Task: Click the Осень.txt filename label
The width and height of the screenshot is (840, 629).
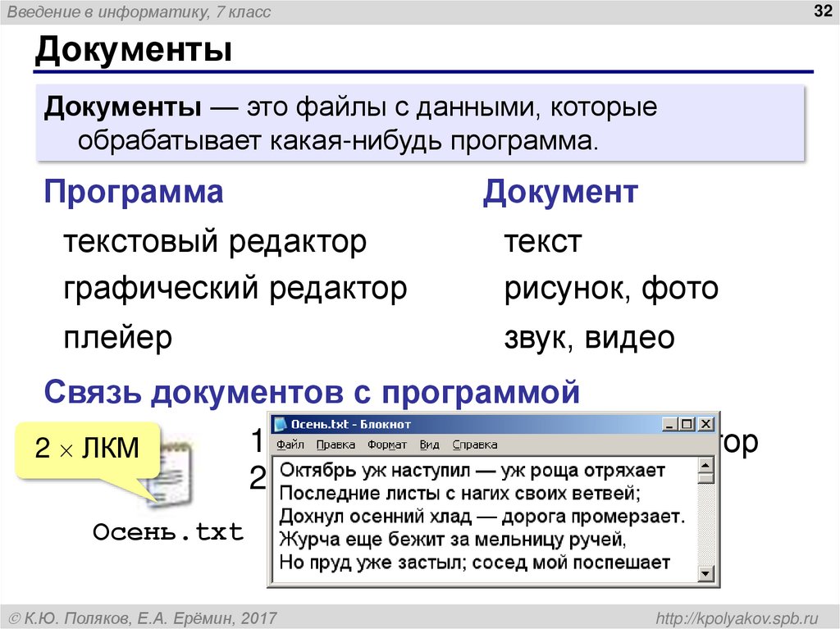Action: click(168, 533)
